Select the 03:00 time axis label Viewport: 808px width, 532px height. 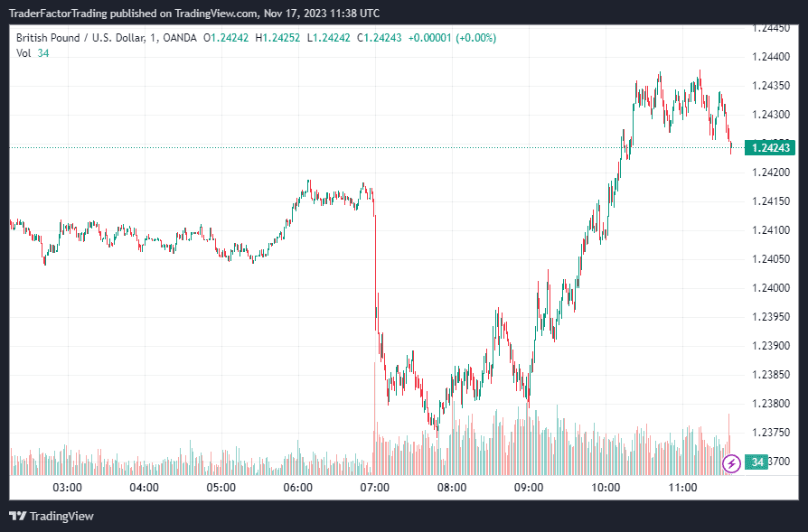(68, 488)
